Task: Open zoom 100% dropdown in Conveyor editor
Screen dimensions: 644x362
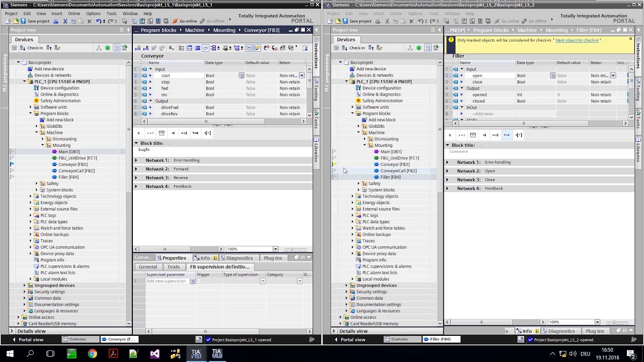Action: click(275, 249)
